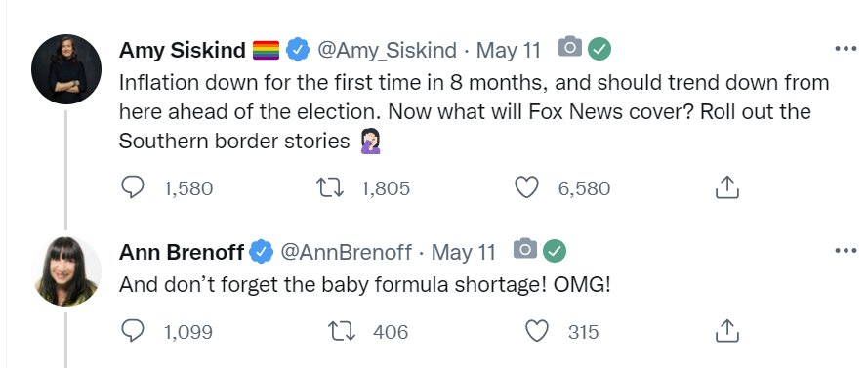Click May 11 timestamp on Ann's tweet
Viewport: 868px width, 368px height.
[463, 253]
